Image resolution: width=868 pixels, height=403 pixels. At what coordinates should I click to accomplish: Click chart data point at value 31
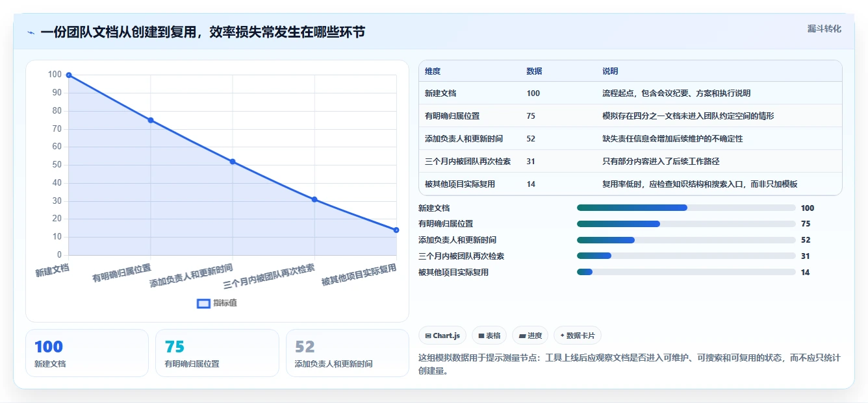314,199
